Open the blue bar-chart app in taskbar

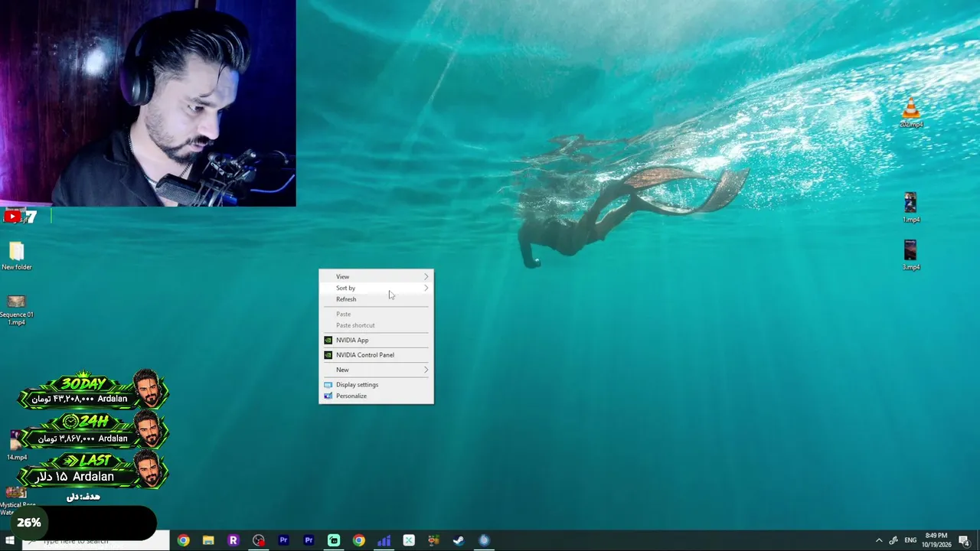click(x=384, y=540)
